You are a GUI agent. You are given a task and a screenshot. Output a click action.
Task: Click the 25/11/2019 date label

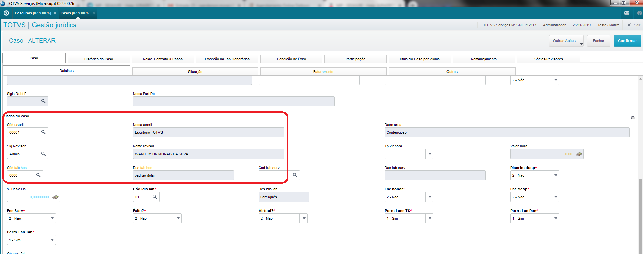[x=581, y=25]
